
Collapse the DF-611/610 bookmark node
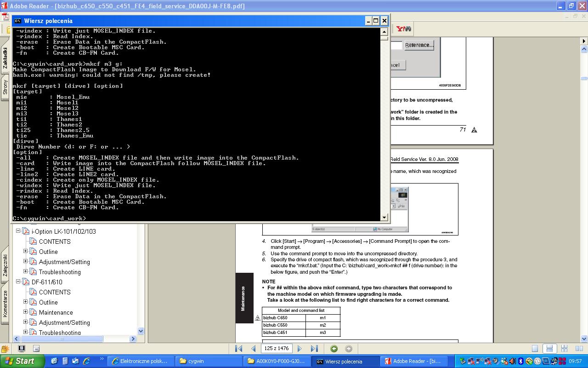point(18,282)
